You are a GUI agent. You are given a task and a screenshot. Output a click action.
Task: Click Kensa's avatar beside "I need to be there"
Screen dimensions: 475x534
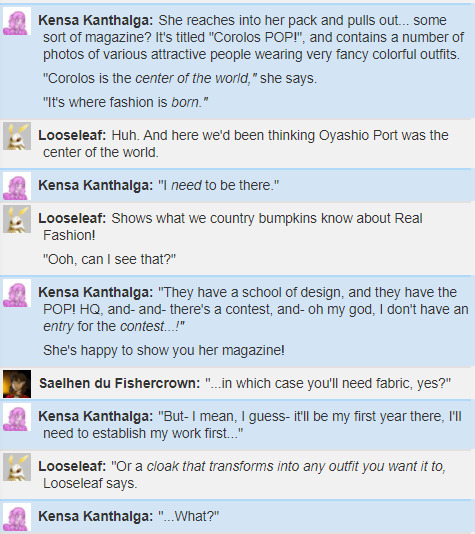coord(17,186)
